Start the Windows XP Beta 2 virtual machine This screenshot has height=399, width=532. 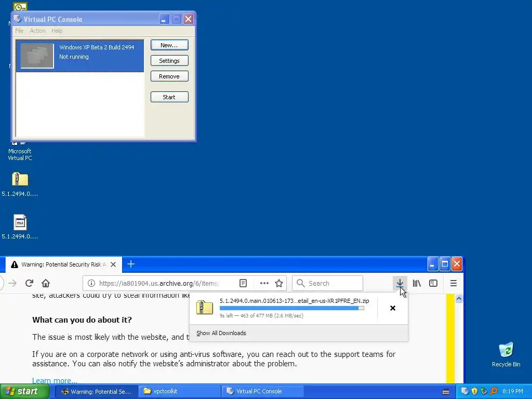tap(169, 97)
